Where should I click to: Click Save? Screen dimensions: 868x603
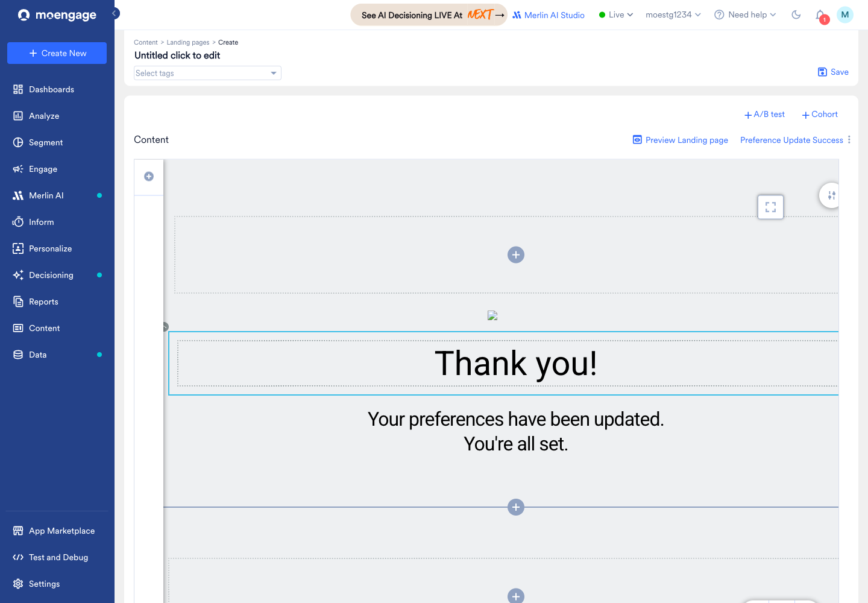(x=833, y=72)
